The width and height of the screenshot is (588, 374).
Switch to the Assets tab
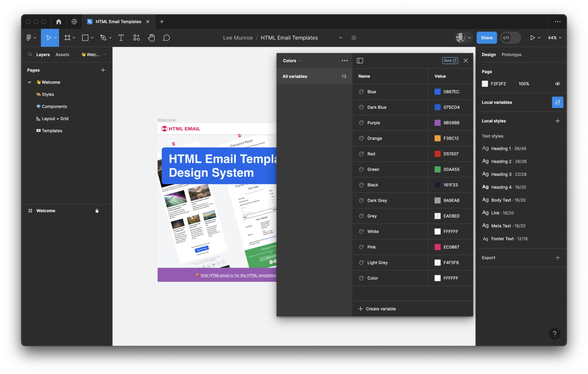click(x=62, y=54)
